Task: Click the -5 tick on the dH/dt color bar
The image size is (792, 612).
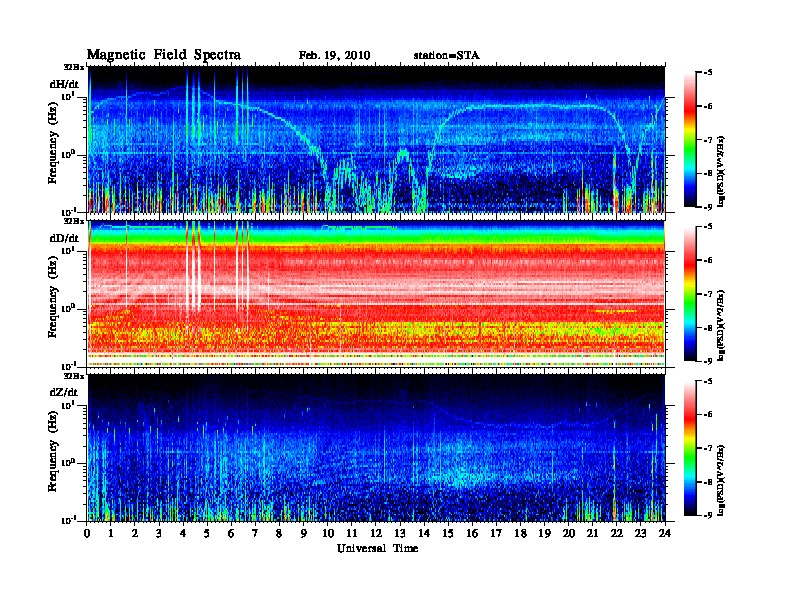Action: tap(709, 73)
